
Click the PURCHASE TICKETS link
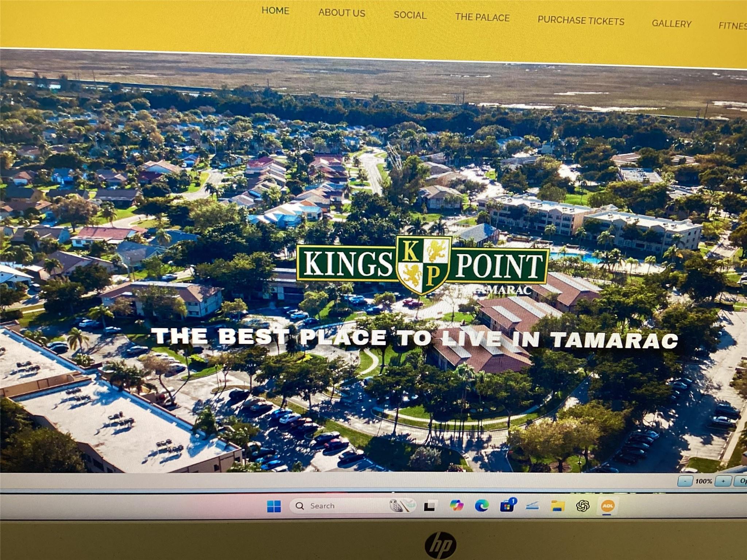click(581, 21)
